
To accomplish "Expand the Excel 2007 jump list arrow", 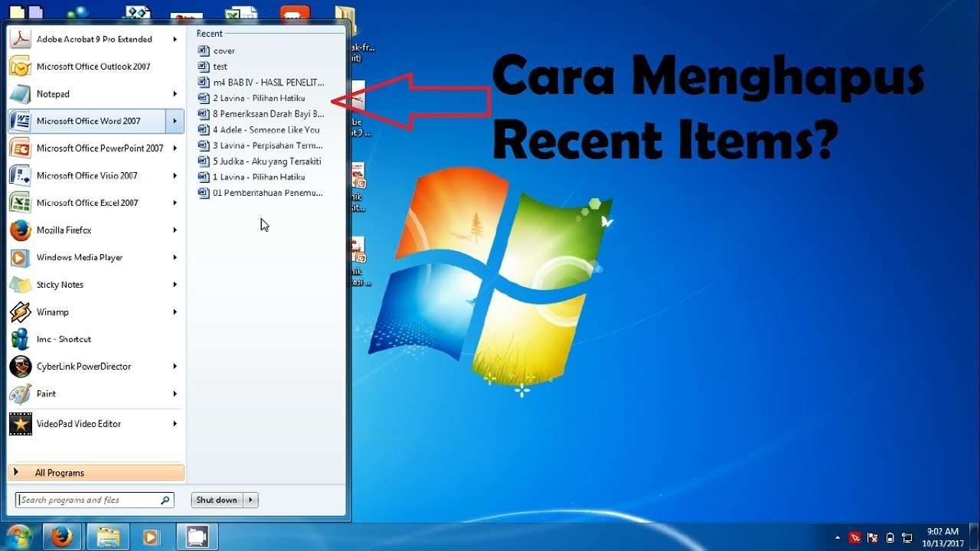I will coord(175,203).
